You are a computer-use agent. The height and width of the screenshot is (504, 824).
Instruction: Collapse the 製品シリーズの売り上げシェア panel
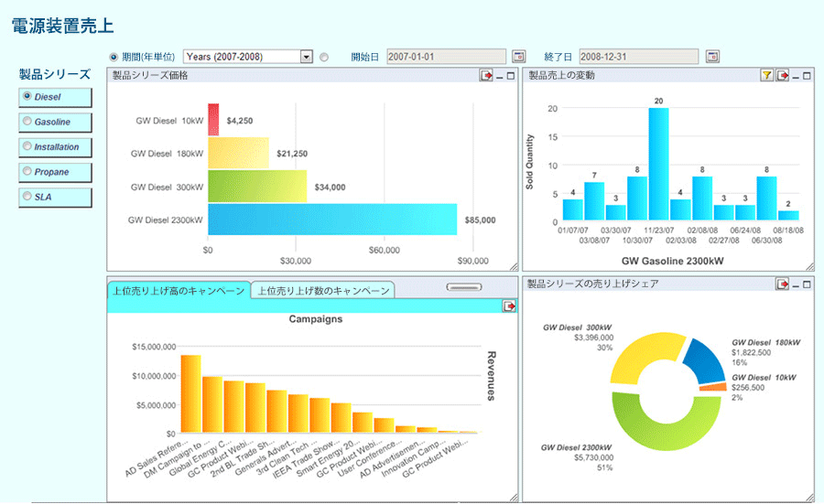796,285
